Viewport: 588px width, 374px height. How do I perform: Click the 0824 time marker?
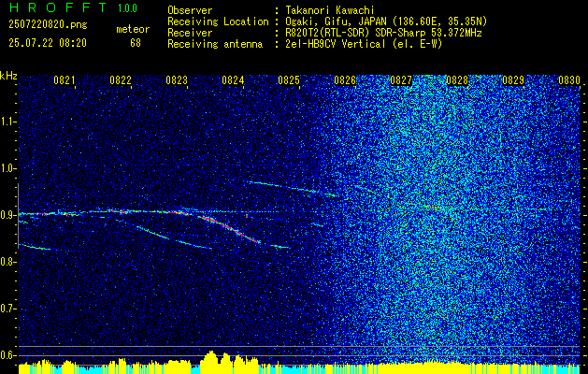tap(233, 79)
